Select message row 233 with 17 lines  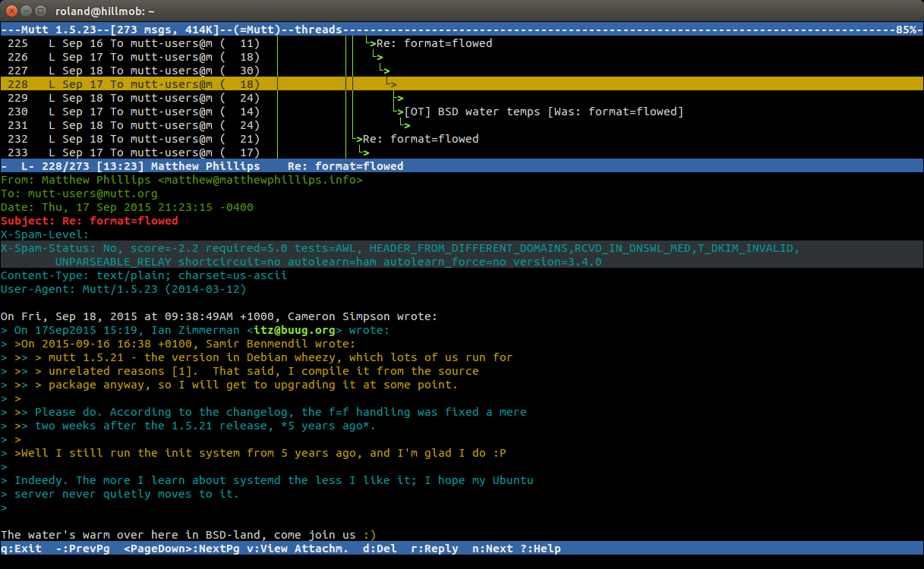pos(462,152)
